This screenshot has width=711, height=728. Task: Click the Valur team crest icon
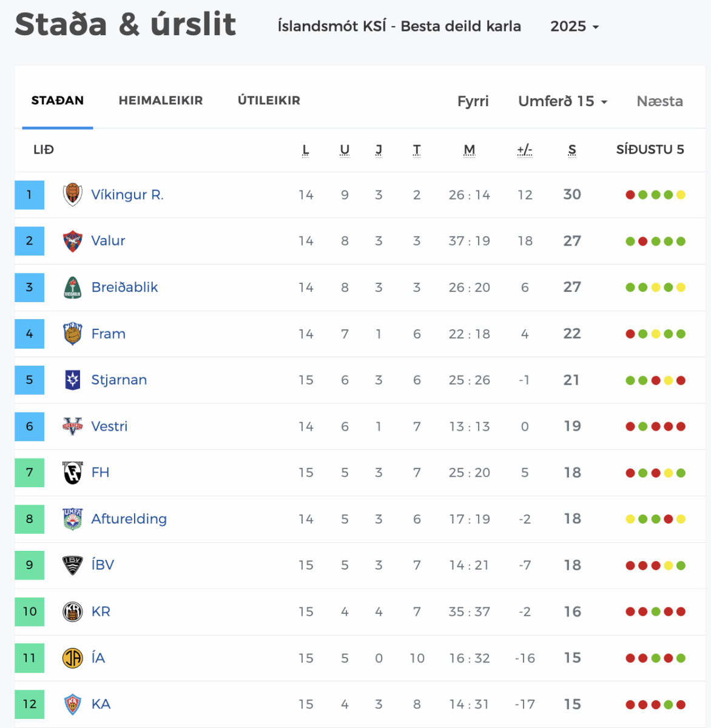click(73, 241)
